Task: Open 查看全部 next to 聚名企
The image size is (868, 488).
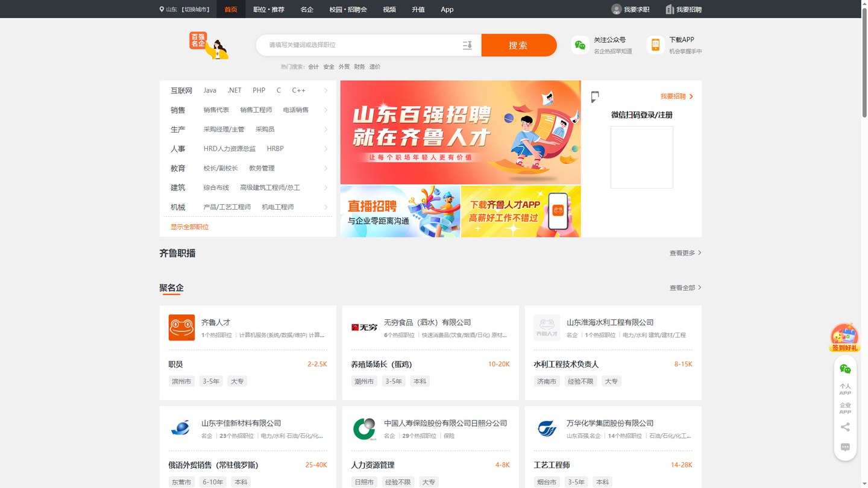Action: tap(685, 288)
